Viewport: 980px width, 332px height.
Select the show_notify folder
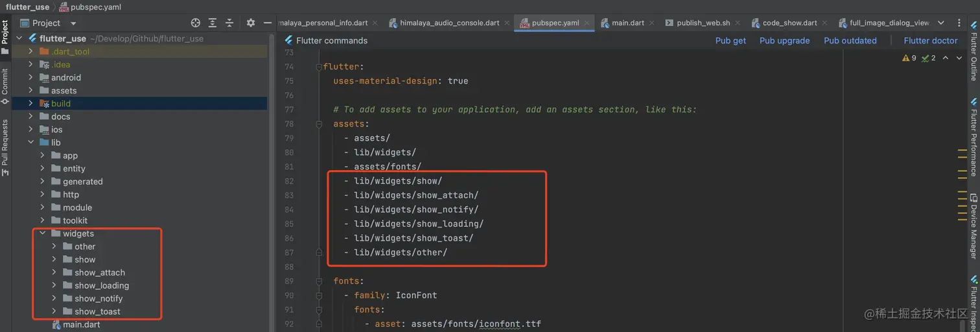99,298
